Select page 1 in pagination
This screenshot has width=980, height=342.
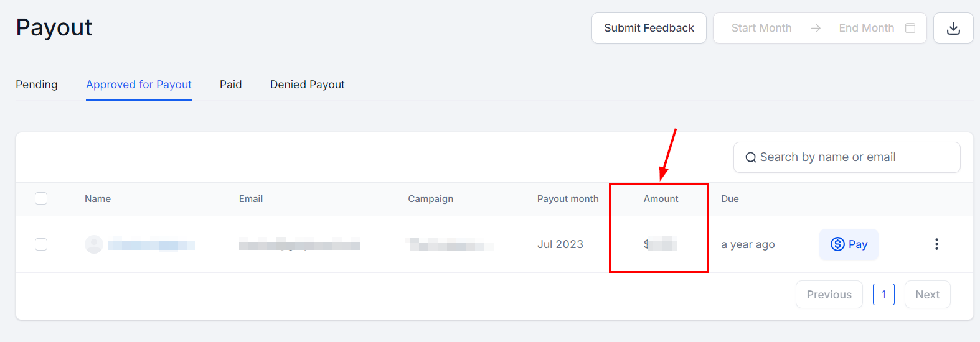click(883, 295)
